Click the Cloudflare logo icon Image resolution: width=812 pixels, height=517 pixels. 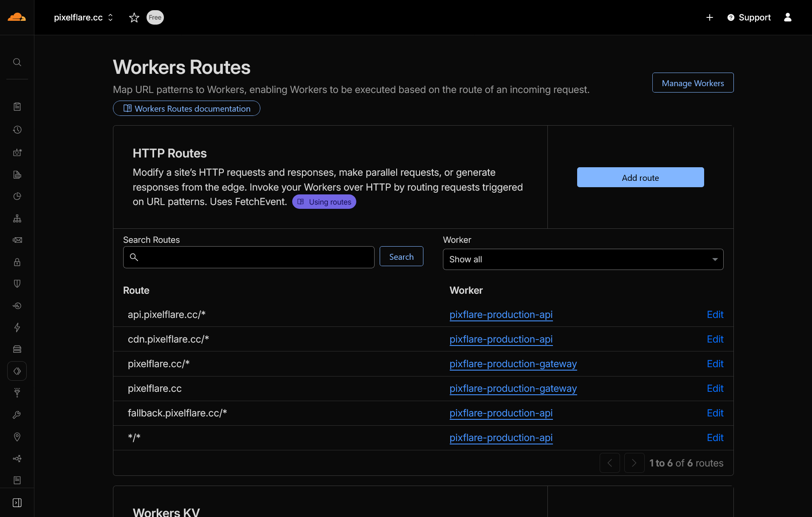point(17,17)
